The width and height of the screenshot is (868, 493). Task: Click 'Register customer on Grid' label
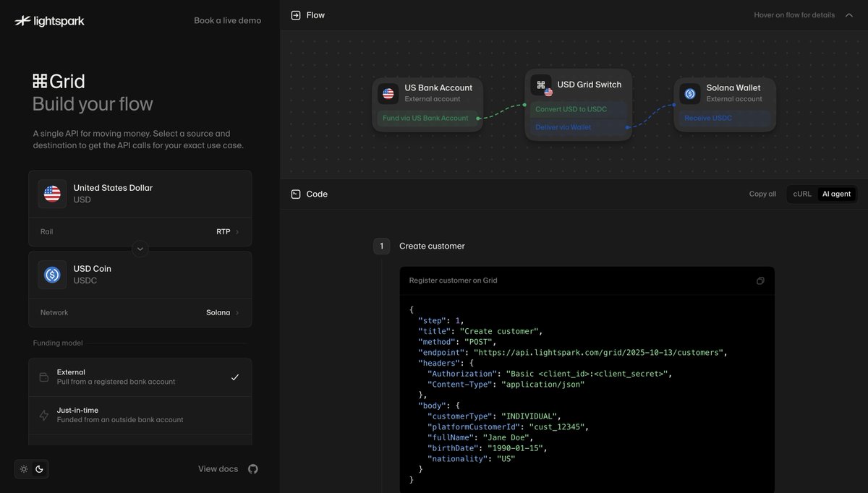pos(453,280)
